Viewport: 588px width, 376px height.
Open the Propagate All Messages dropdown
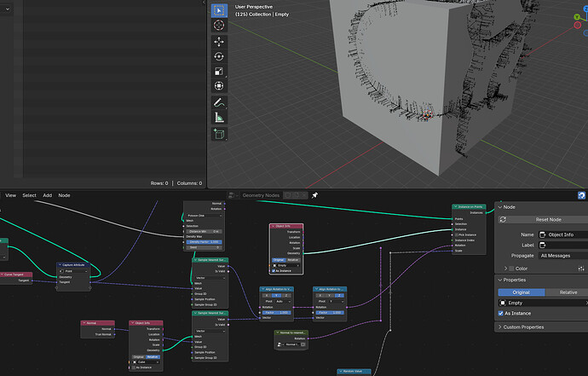(563, 256)
